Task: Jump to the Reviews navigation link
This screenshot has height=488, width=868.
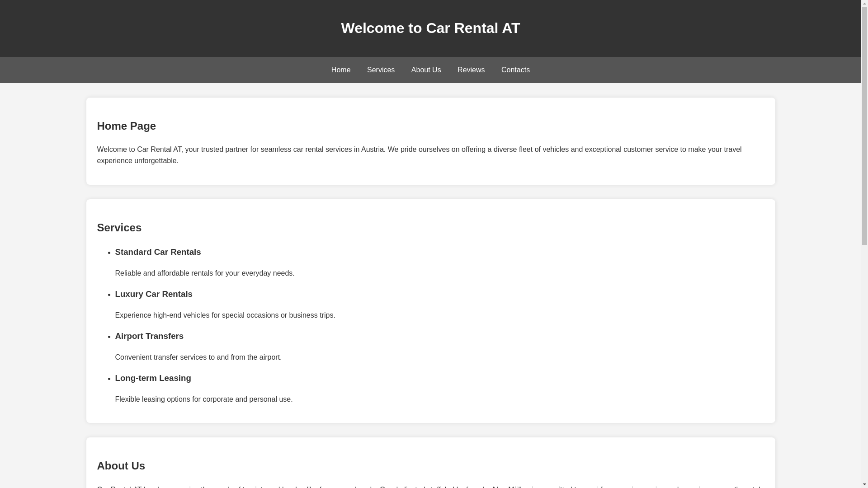Action: [x=471, y=70]
